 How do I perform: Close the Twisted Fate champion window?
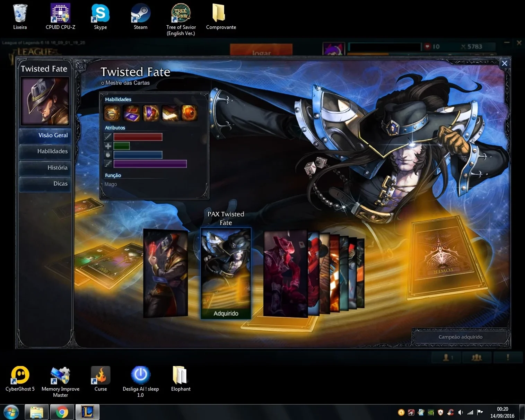coord(505,63)
